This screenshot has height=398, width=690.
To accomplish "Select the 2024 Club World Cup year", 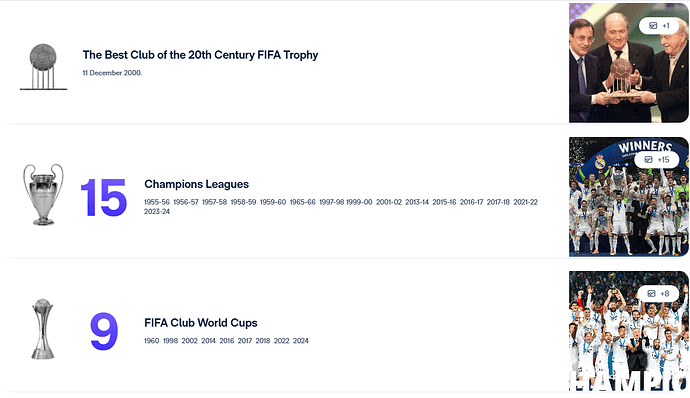I will [301, 341].
